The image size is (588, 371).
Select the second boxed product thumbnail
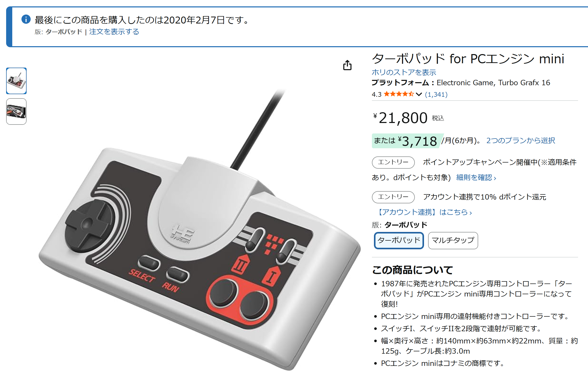(x=16, y=112)
